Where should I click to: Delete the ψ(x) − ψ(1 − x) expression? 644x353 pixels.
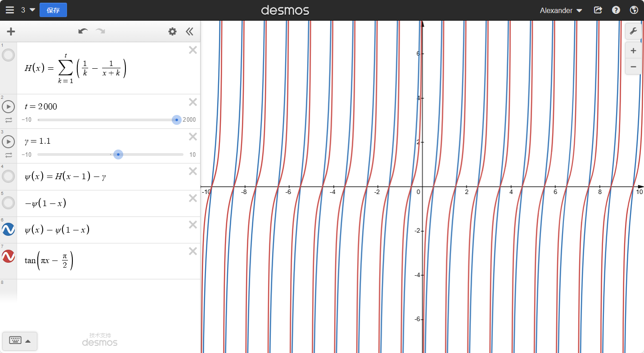[193, 225]
